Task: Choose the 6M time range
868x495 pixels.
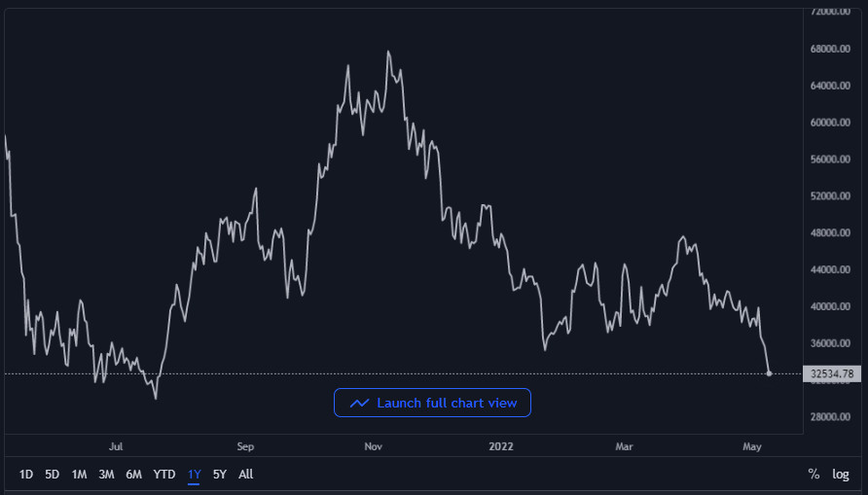Action: (134, 475)
